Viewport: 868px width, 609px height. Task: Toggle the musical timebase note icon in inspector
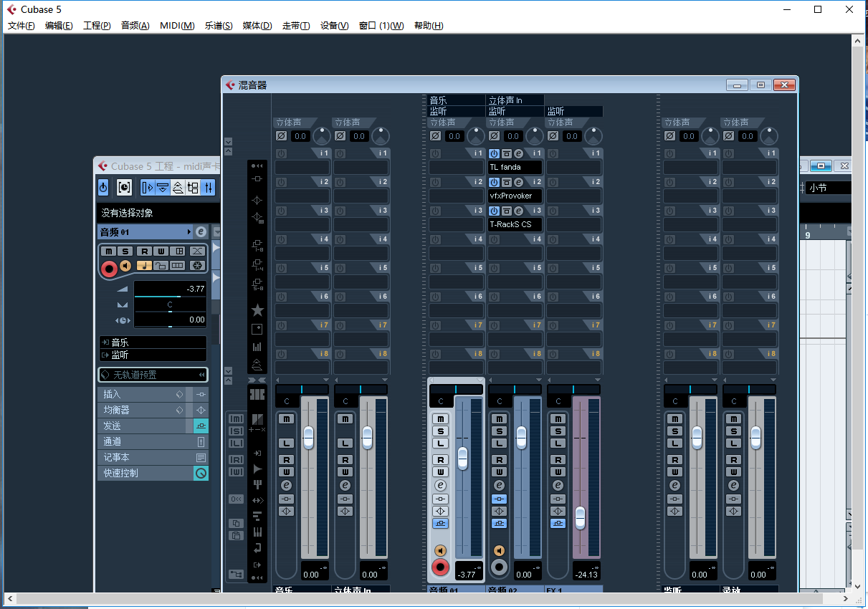point(144,266)
